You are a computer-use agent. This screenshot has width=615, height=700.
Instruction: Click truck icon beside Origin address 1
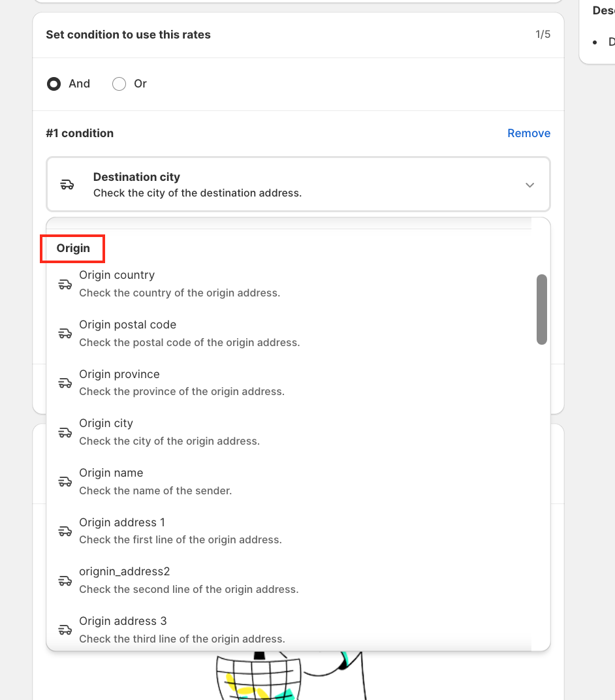click(x=65, y=532)
